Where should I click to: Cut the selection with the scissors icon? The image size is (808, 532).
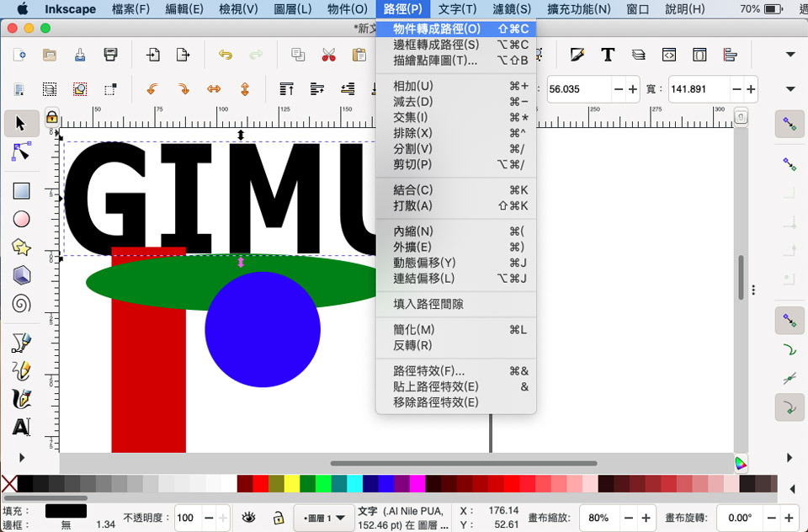pyautogui.click(x=328, y=55)
